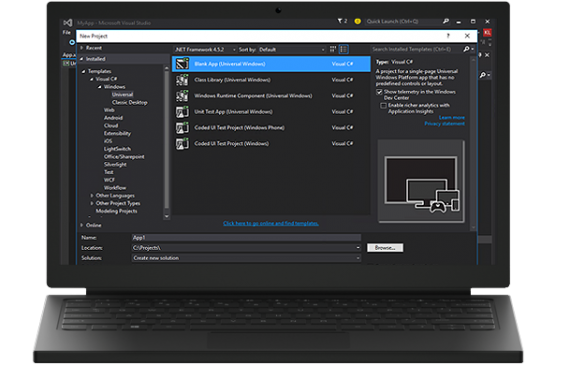Select the Test category in tree

pos(109,172)
